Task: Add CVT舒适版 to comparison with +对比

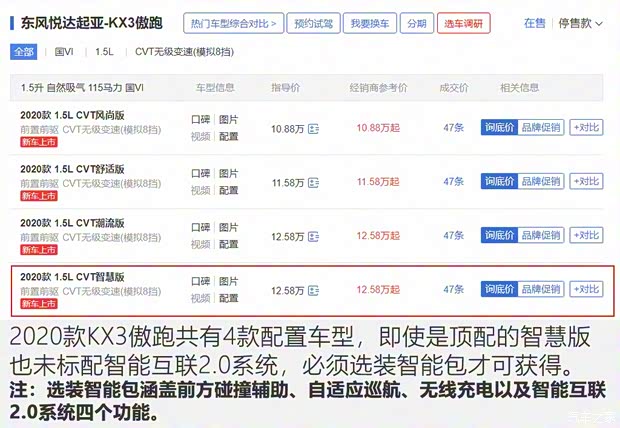Action: 586,181
